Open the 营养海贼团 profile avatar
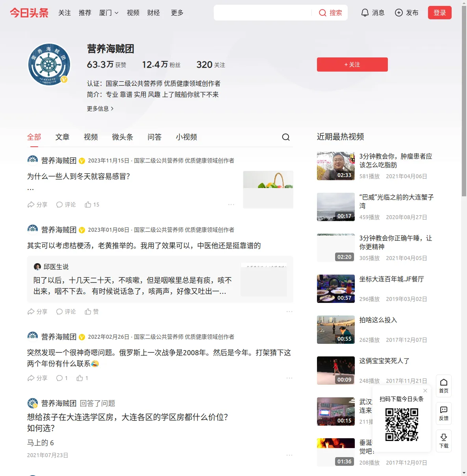Viewport: 467px width, 476px height. point(49,65)
